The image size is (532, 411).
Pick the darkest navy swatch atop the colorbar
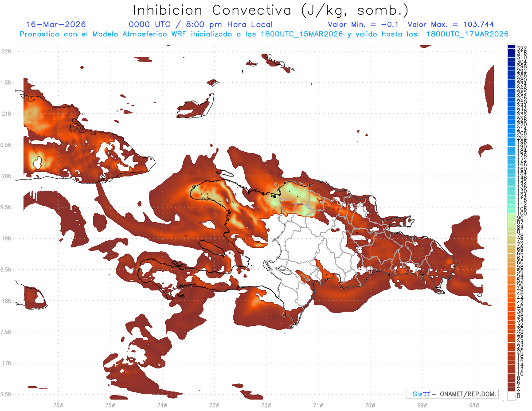[x=511, y=47]
